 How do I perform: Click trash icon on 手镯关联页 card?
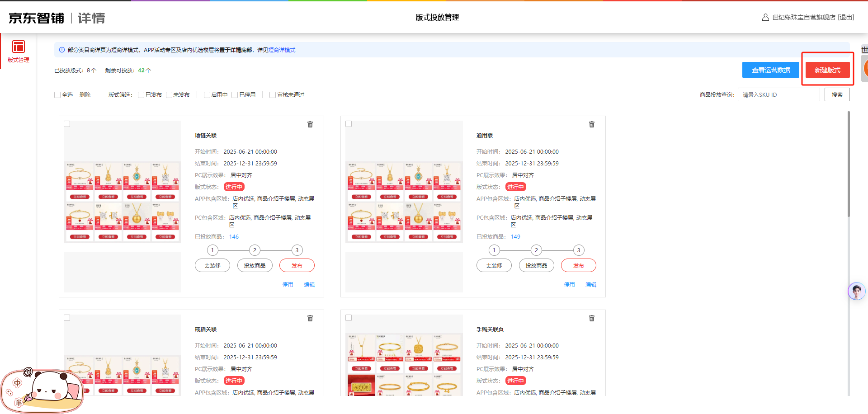tap(592, 318)
